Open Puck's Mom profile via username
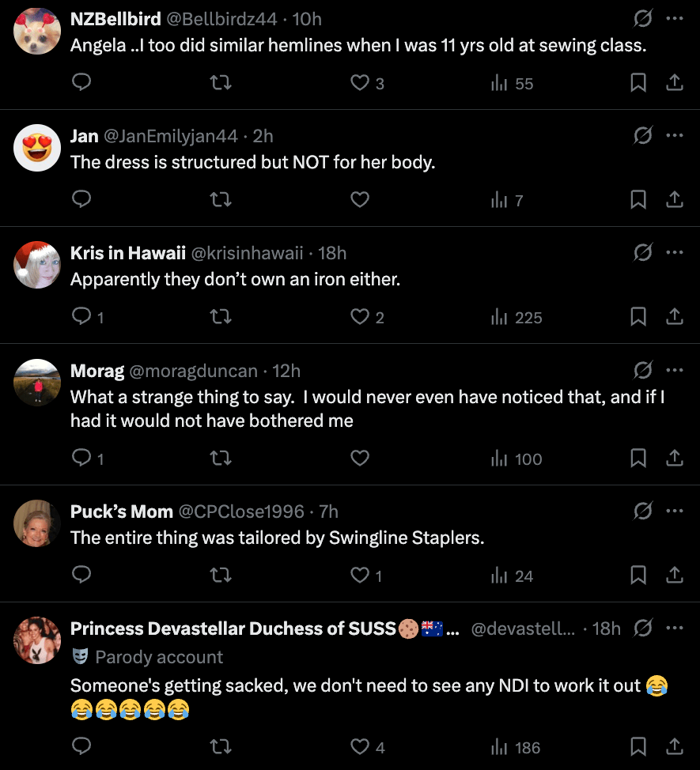 [x=122, y=511]
